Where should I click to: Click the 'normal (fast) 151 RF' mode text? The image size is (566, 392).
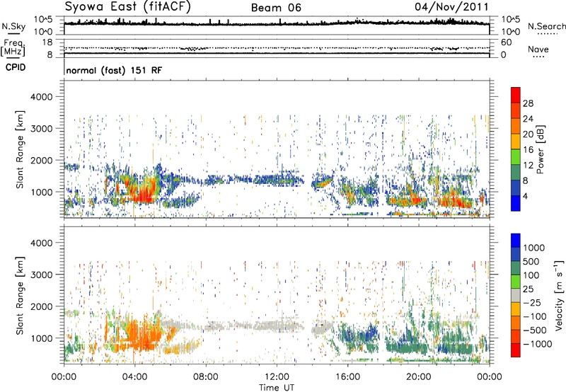pyautogui.click(x=114, y=70)
